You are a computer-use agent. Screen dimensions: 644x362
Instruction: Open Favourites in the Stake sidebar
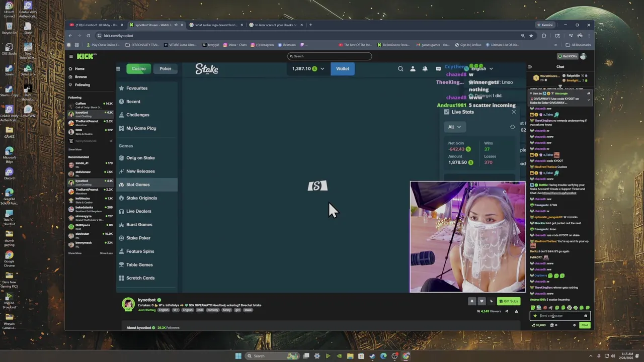(x=147, y=88)
